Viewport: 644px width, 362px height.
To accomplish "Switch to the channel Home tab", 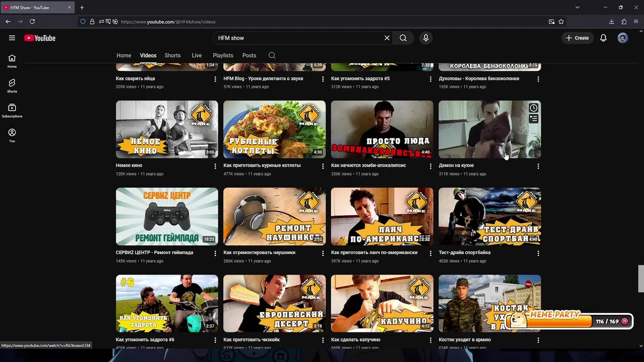I will 124,55.
